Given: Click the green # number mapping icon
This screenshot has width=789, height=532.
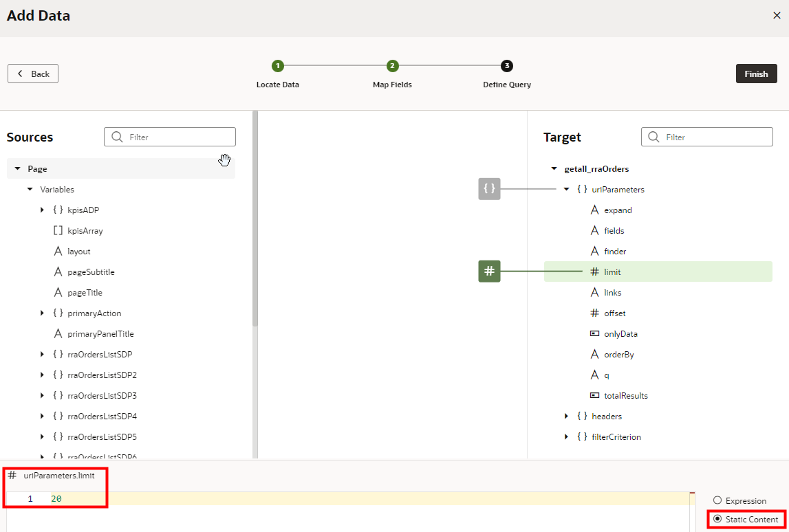Looking at the screenshot, I should point(489,271).
